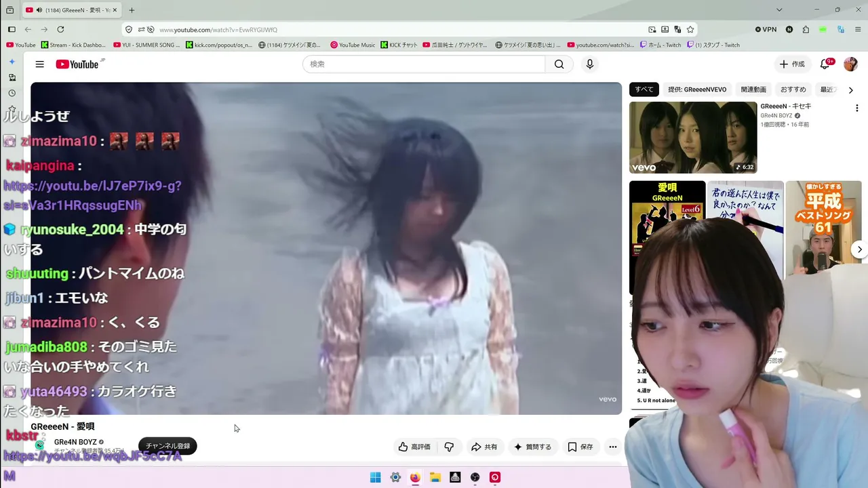Open site security shield icon
The image size is (868, 488).
(x=129, y=30)
